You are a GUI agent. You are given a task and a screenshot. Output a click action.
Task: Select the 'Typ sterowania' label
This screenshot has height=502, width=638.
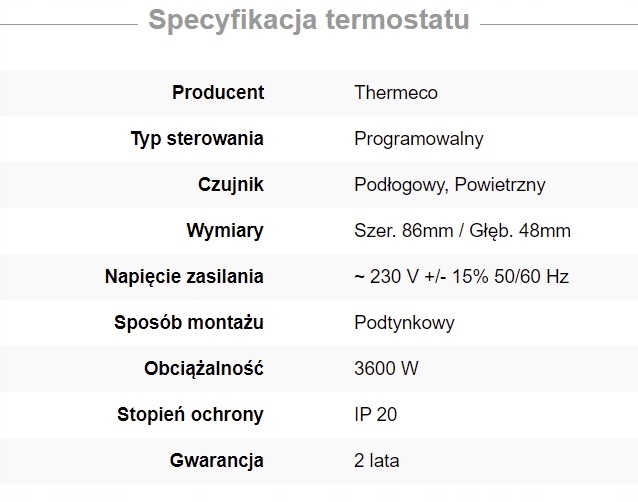(x=197, y=139)
